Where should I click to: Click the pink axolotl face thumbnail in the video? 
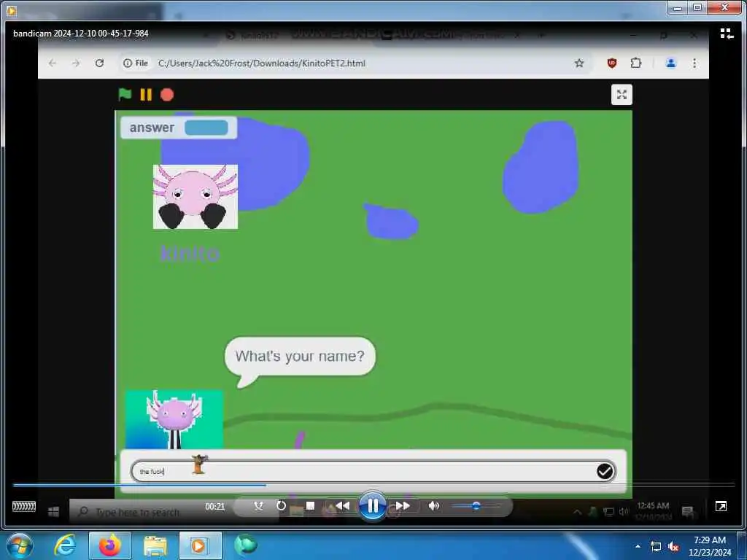[196, 197]
